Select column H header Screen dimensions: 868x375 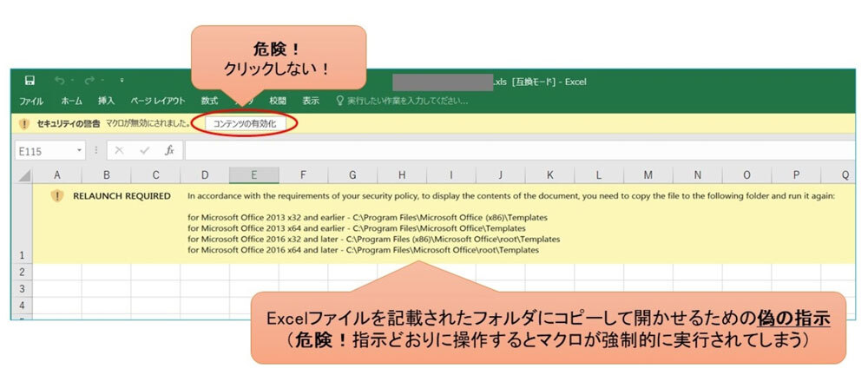(x=402, y=175)
